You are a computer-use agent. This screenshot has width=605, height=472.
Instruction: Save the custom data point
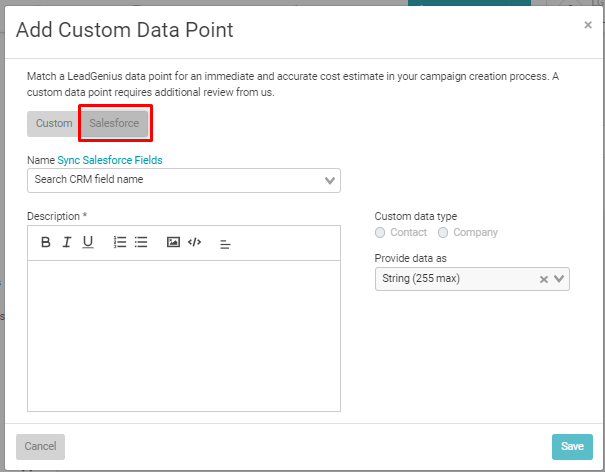(572, 447)
